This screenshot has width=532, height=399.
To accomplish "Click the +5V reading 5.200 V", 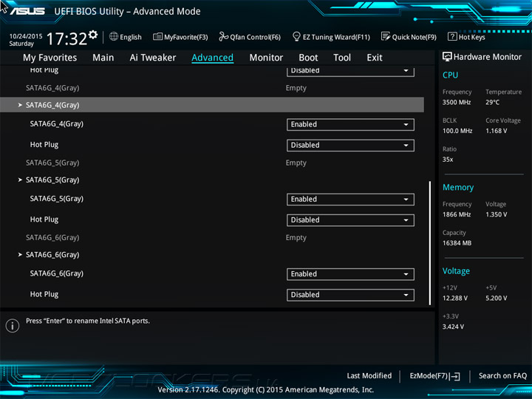I will [x=496, y=298].
